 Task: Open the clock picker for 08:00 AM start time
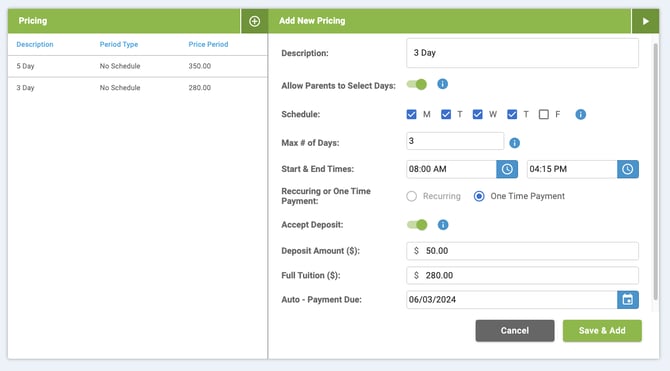[507, 169]
